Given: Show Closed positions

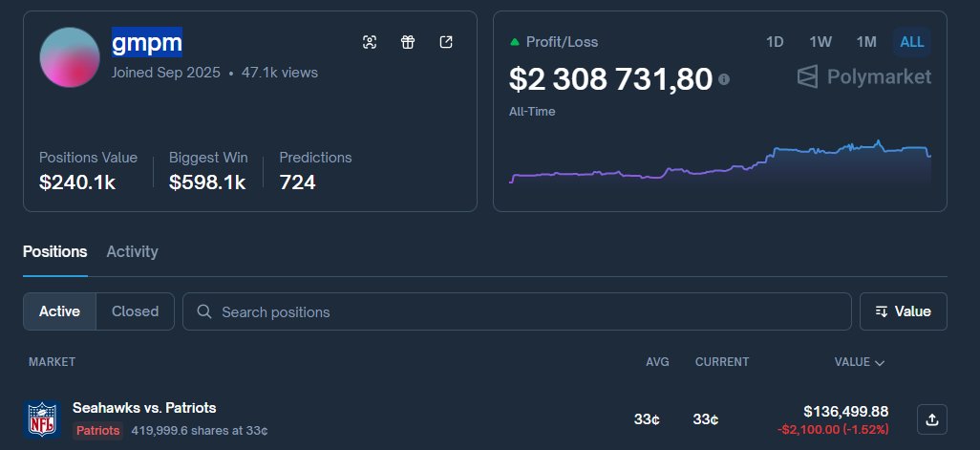Looking at the screenshot, I should tap(135, 311).
